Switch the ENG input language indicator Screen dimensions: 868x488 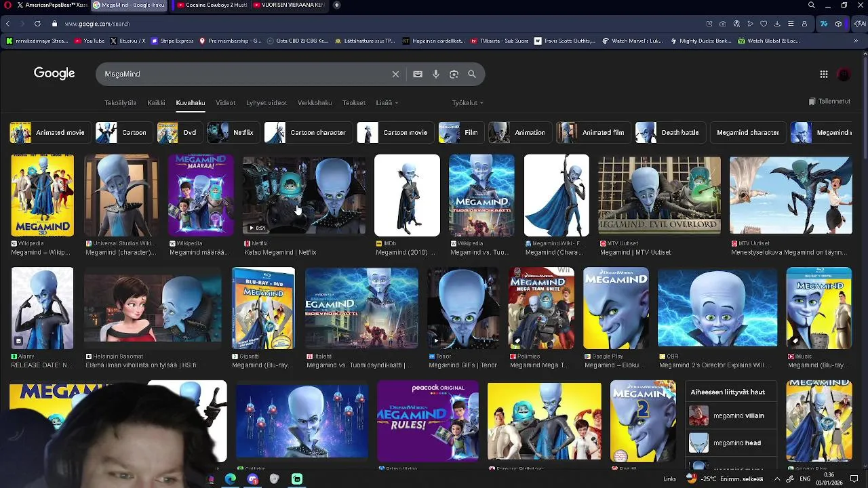click(805, 479)
